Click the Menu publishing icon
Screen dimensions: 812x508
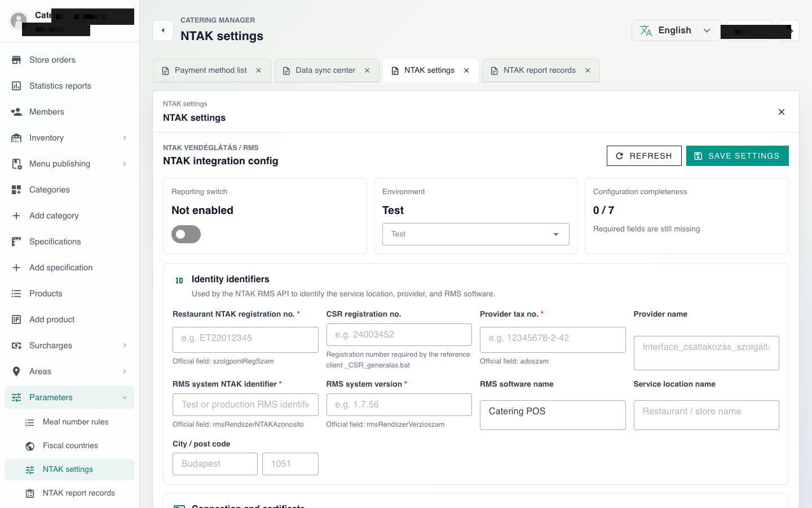(16, 164)
